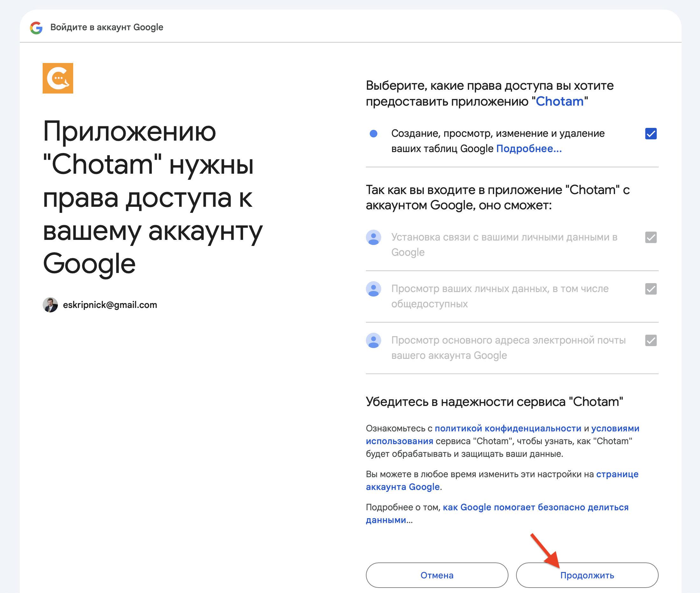The height and width of the screenshot is (593, 700).
Task: Click the eskripnick account avatar photo
Action: click(50, 304)
